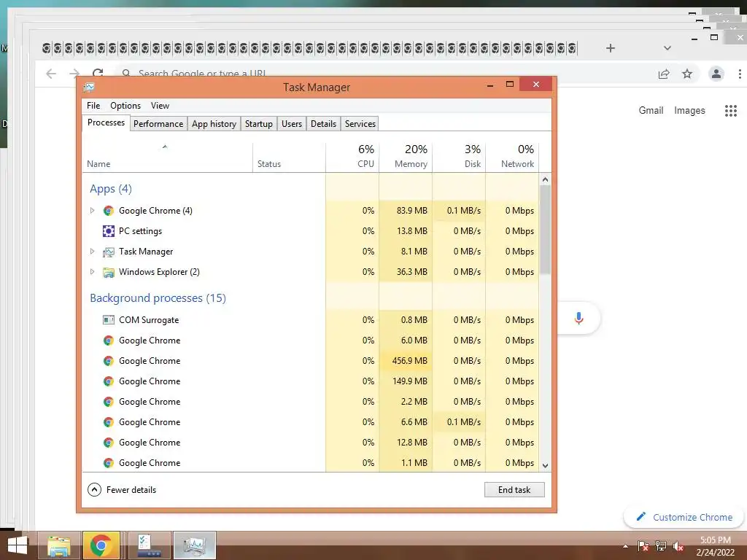
Task: Click the Action Center flag icon
Action: pos(643,546)
